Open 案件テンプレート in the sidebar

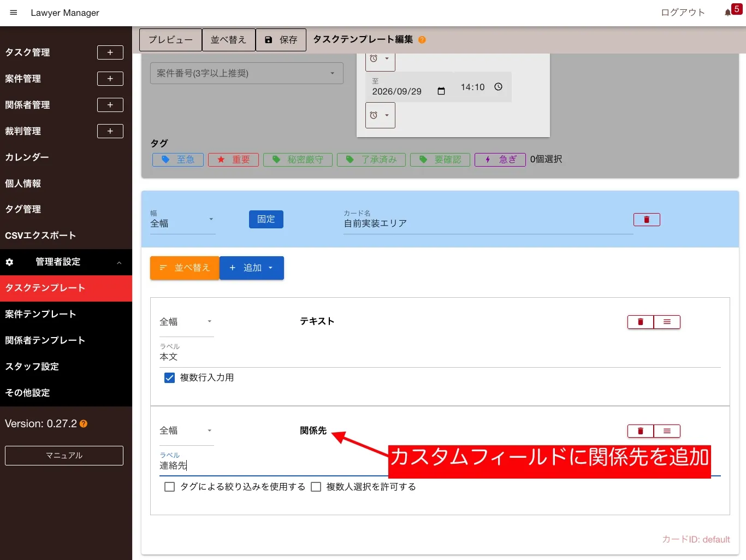coord(66,315)
